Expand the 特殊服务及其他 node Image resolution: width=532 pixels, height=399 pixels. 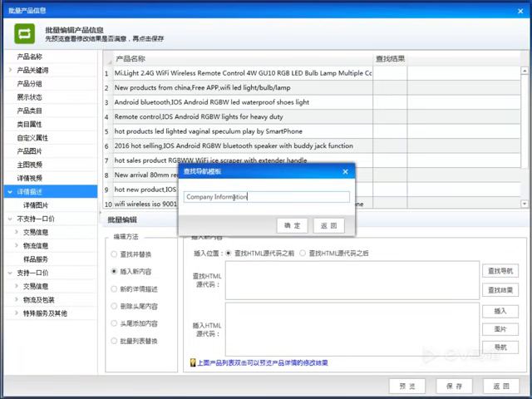coord(17,313)
